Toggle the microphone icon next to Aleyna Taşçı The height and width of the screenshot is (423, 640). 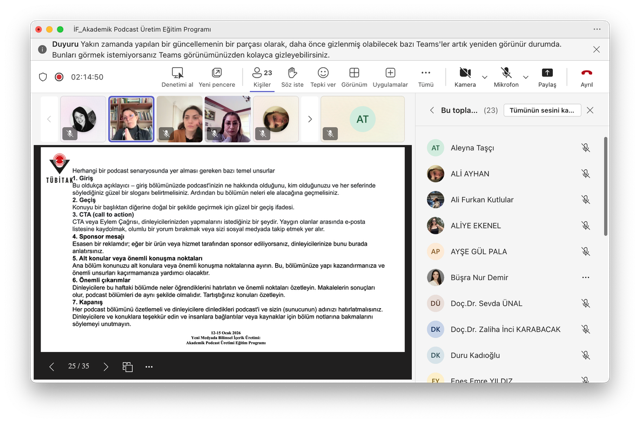[x=586, y=148]
